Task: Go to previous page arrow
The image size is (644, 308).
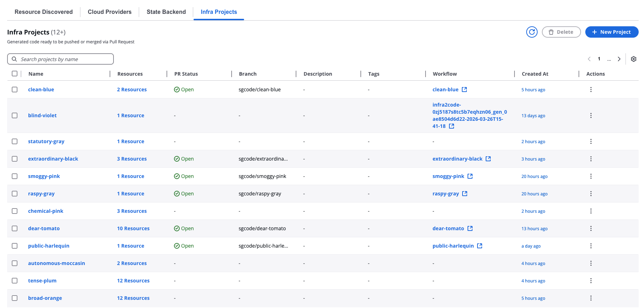Action: pyautogui.click(x=589, y=59)
